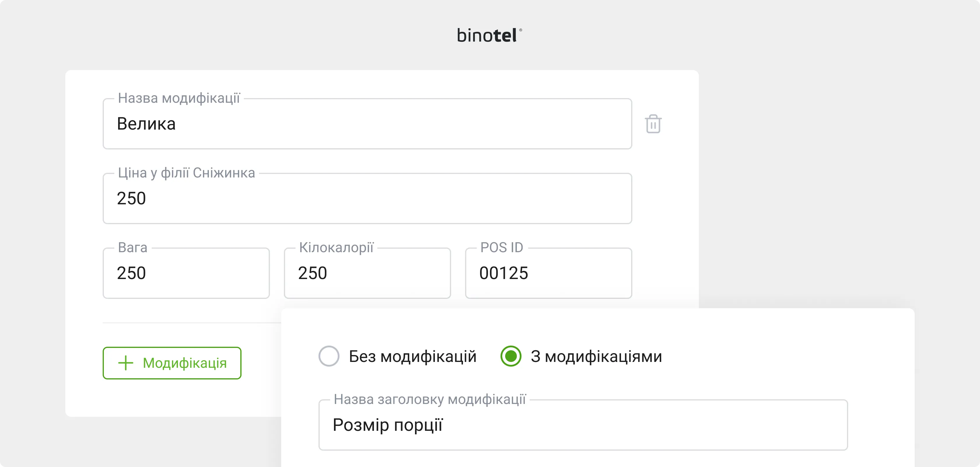Edit the 'Назва модифікації' field with Велика

coord(367,124)
